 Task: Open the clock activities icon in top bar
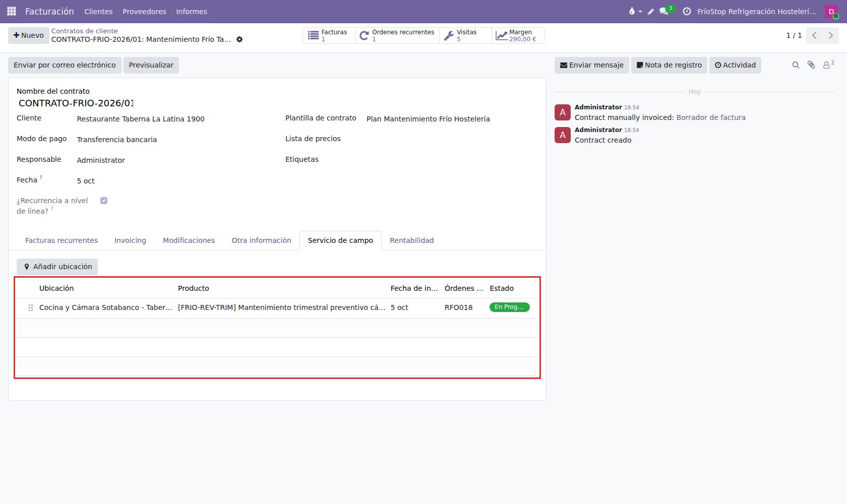[x=687, y=11]
